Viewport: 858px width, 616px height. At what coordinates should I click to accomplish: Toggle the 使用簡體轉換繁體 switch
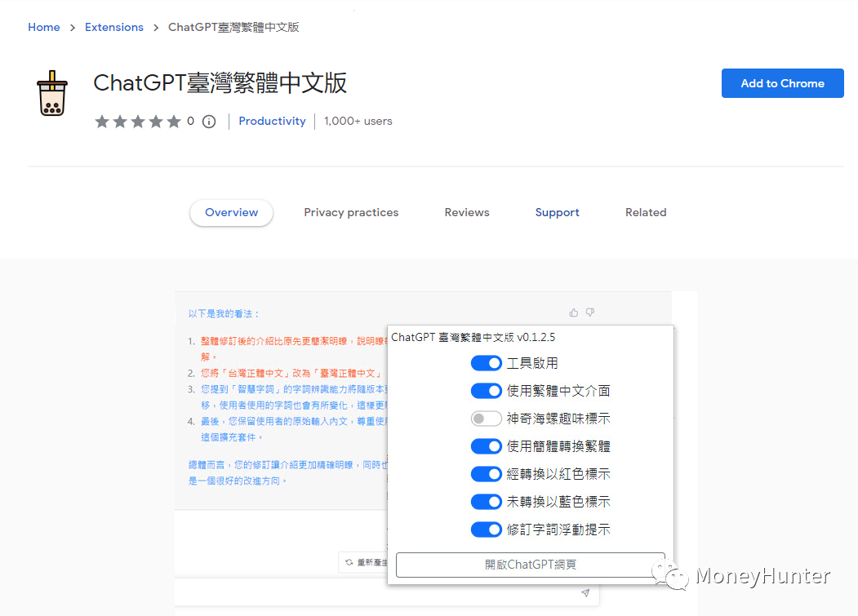[486, 446]
